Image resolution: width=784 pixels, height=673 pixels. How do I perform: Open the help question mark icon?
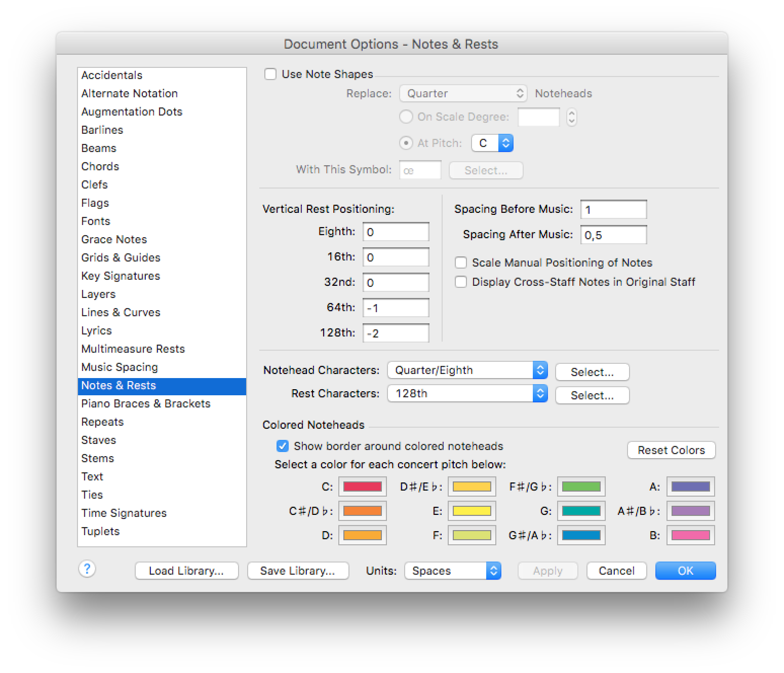click(x=87, y=569)
